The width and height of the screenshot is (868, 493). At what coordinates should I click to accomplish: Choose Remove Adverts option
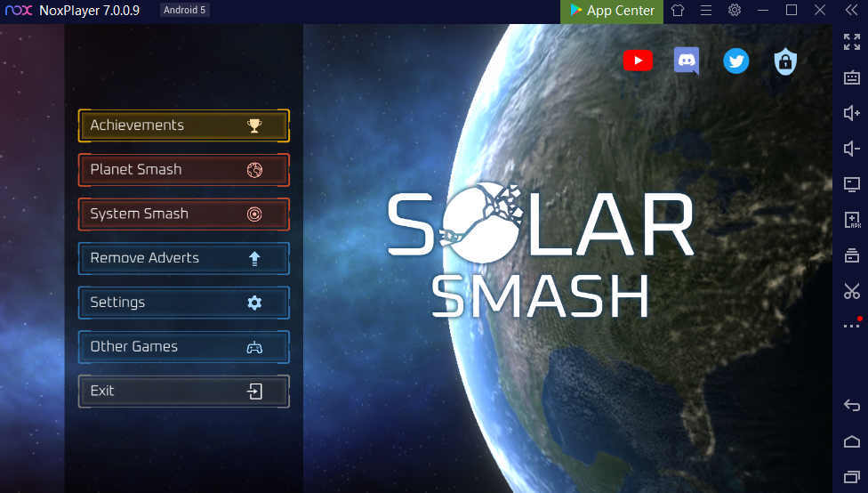pyautogui.click(x=184, y=258)
